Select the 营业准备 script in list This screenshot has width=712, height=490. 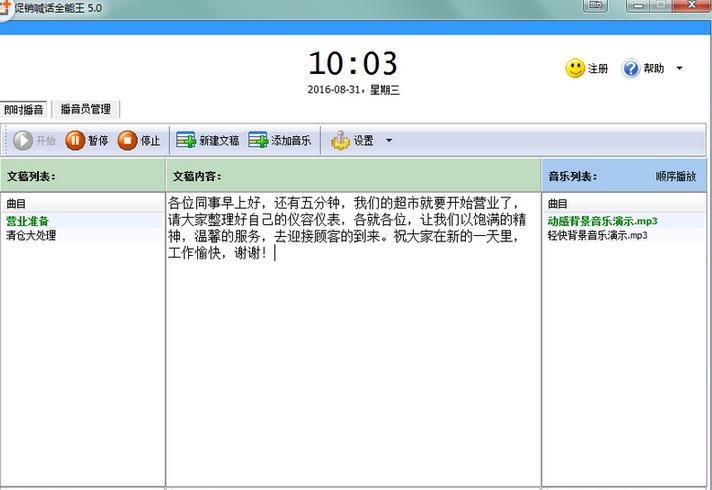point(28,221)
